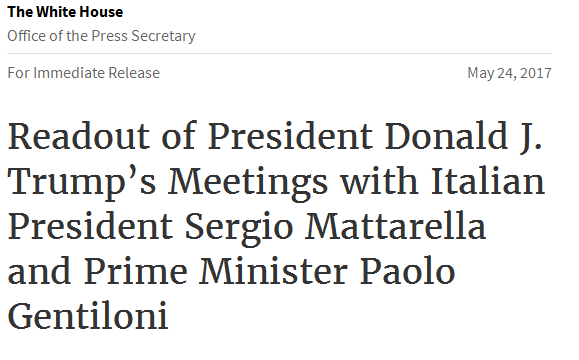
Task: Click the word "Meetings" in the headline
Action: pyautogui.click(x=248, y=183)
